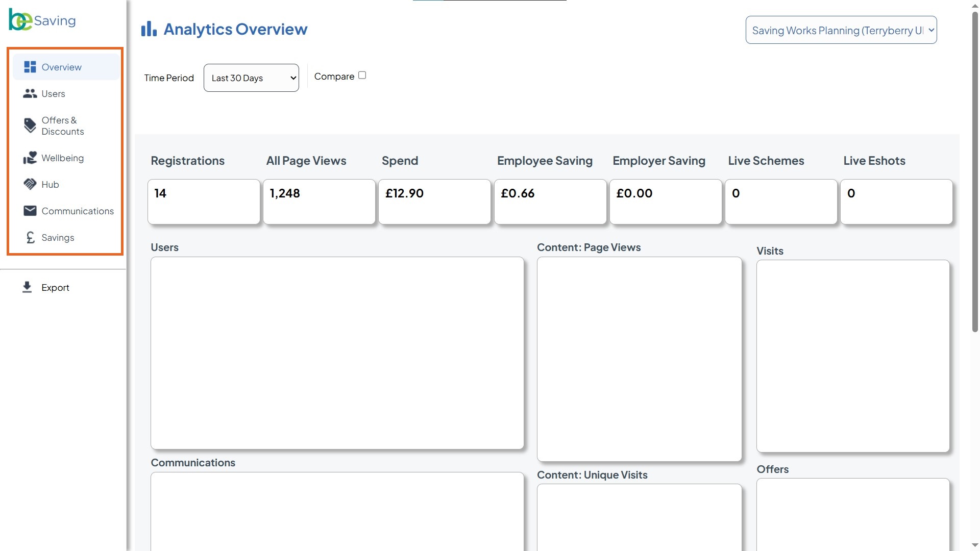Click the Employer Saving card £0.00
Screen dimensions: 980x551
666,202
